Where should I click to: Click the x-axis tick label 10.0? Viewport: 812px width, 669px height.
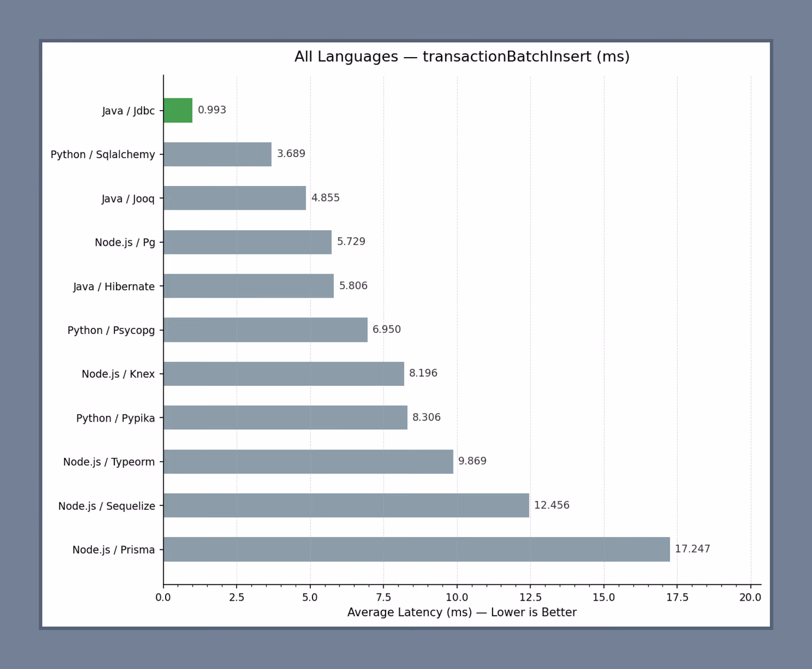coord(457,597)
